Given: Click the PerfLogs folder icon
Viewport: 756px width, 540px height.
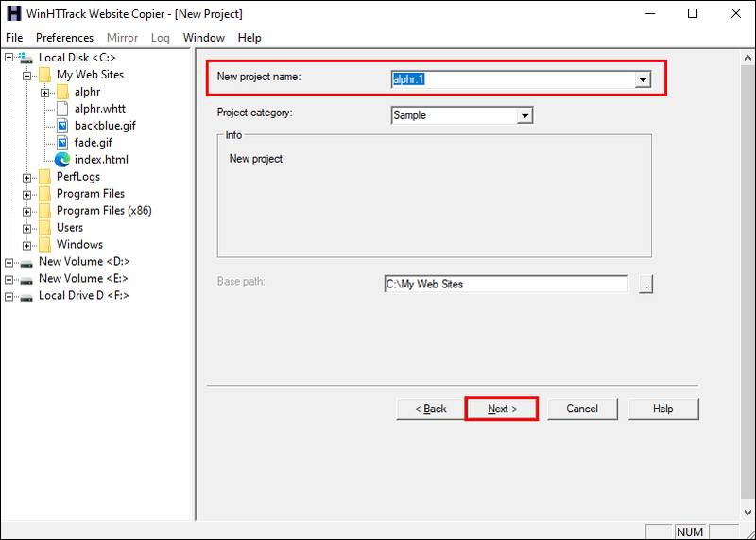Looking at the screenshot, I should (44, 177).
